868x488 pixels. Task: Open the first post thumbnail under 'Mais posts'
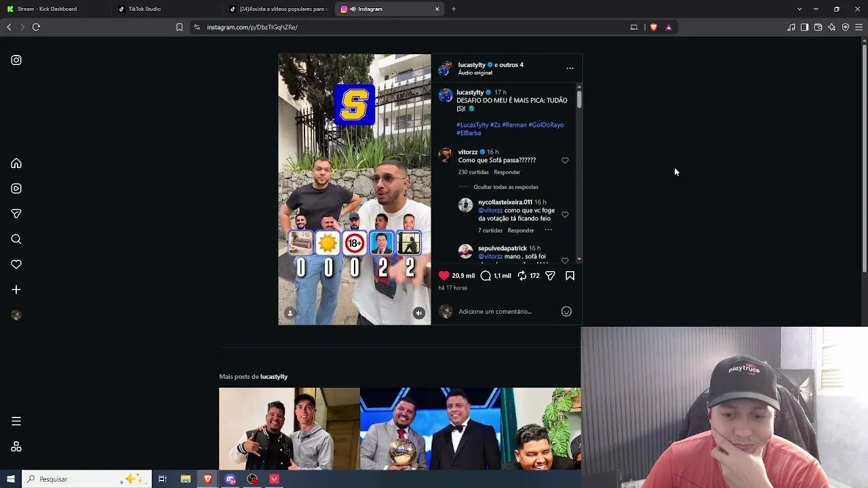289,429
